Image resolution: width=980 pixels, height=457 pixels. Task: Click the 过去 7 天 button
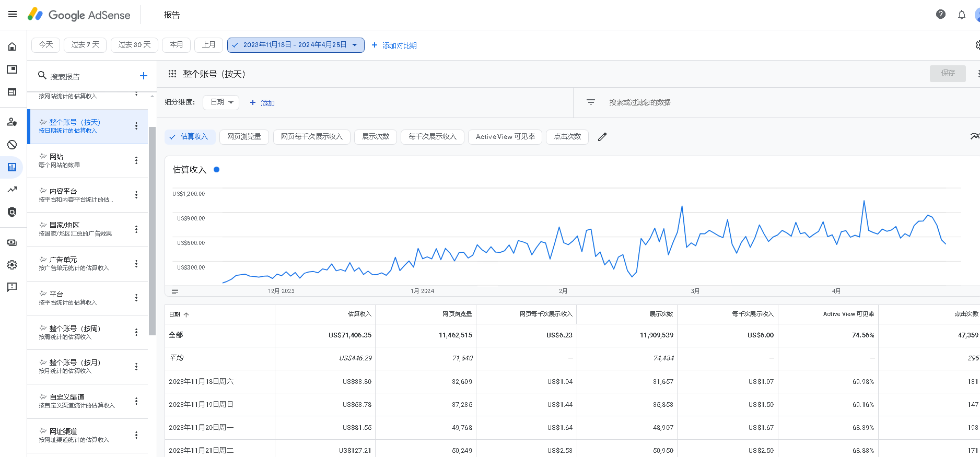click(x=85, y=45)
